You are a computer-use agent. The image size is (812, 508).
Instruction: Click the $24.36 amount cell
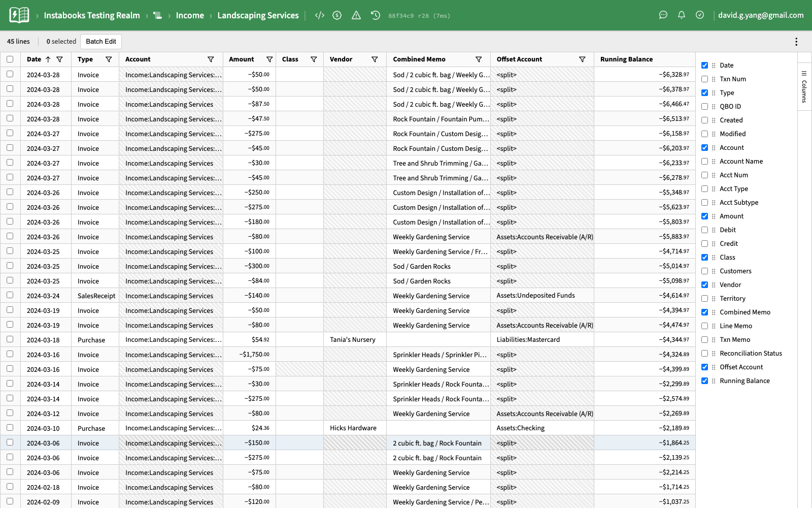[249, 428]
